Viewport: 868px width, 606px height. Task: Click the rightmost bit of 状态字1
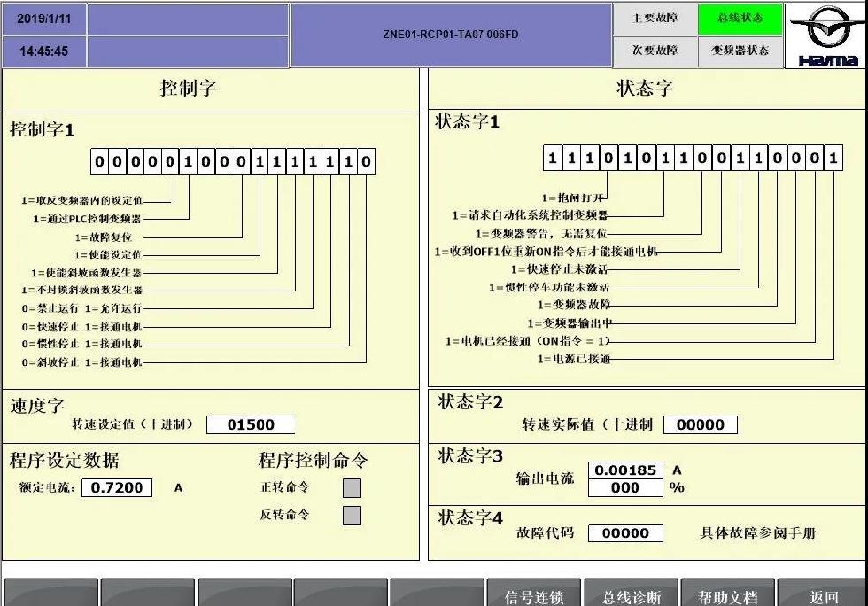click(833, 159)
